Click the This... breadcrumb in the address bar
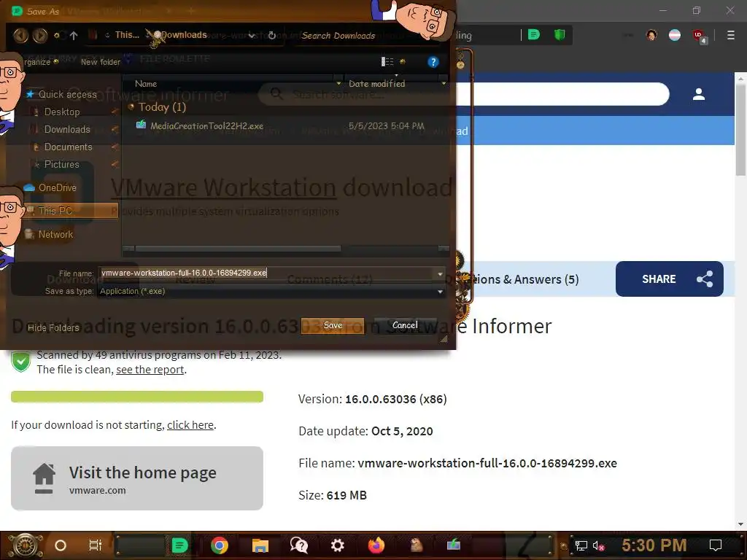Viewport: 747px width, 560px height. (127, 35)
